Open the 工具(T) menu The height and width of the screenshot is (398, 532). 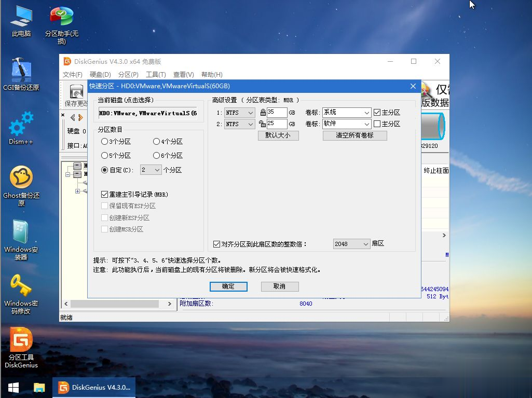(155, 74)
